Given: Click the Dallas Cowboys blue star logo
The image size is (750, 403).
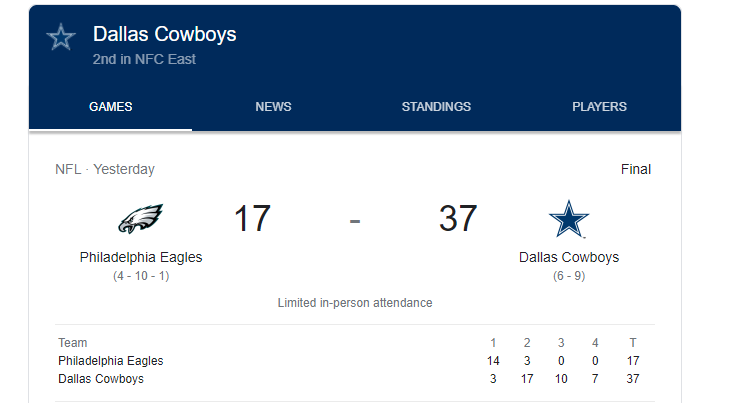Looking at the screenshot, I should 569,218.
